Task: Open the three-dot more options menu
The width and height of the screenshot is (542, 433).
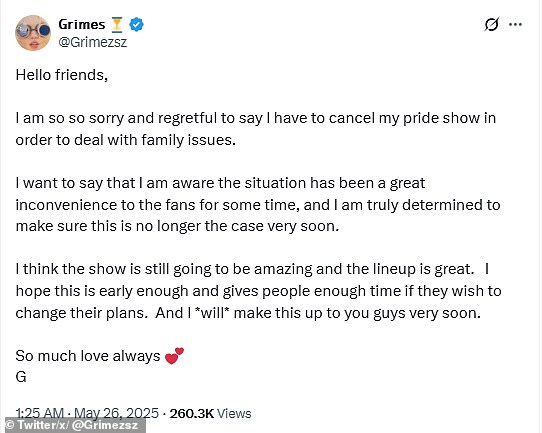Action: pyautogui.click(x=515, y=25)
